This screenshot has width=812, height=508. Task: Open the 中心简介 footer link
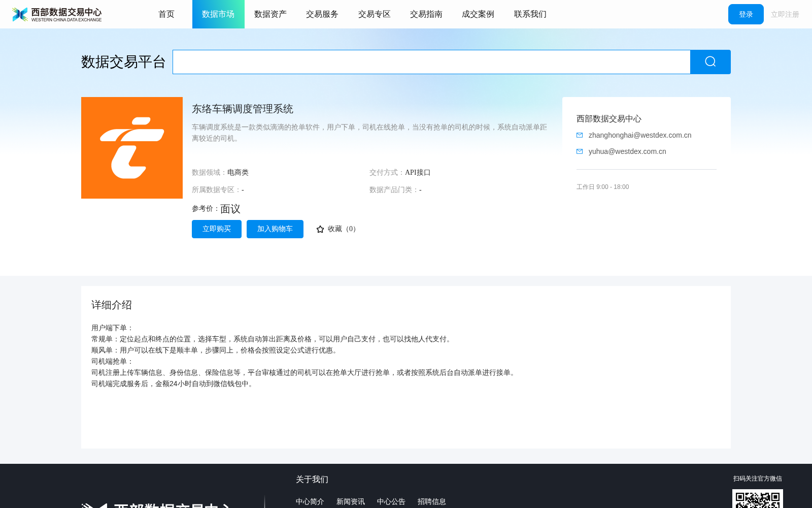tap(310, 501)
